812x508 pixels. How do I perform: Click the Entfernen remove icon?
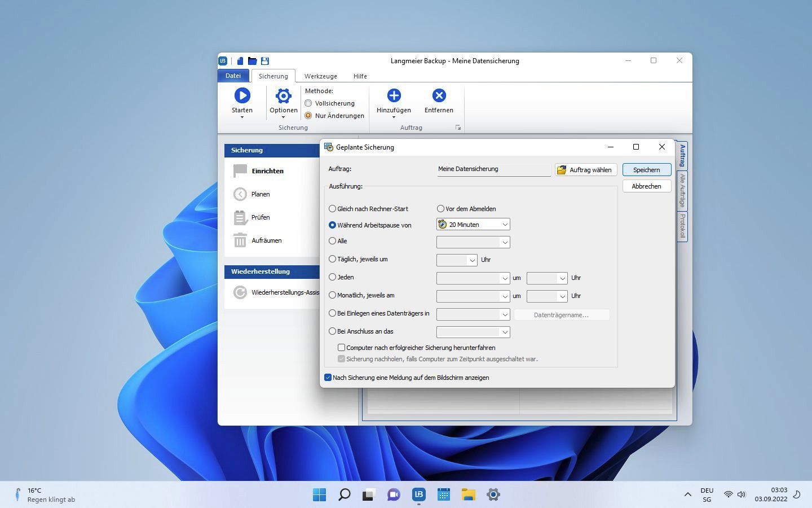point(439,96)
